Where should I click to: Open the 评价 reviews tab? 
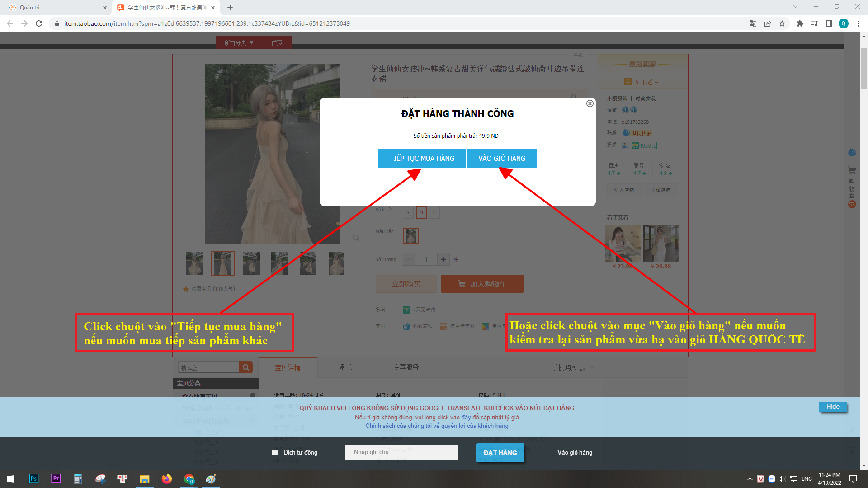pyautogui.click(x=347, y=367)
